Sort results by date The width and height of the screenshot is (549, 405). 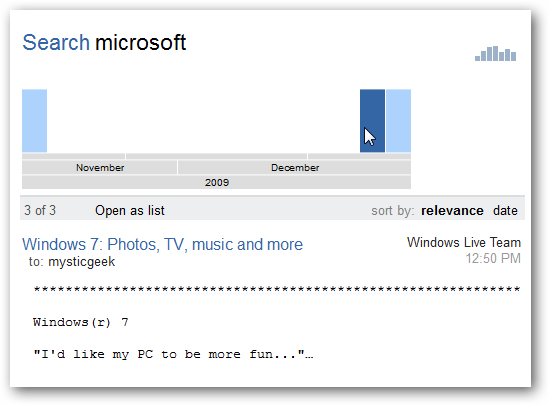(x=505, y=211)
